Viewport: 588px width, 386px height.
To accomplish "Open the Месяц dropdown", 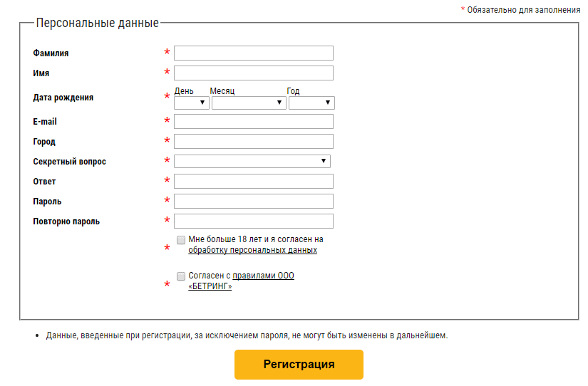I will pos(249,103).
